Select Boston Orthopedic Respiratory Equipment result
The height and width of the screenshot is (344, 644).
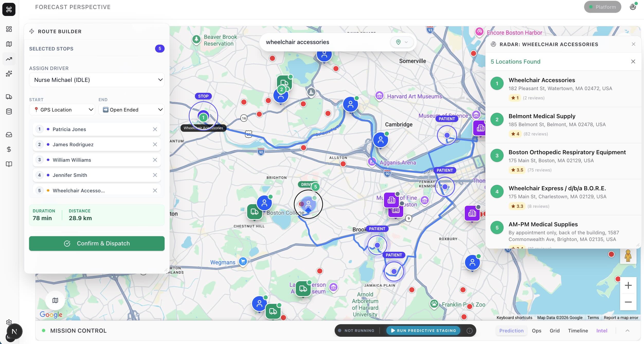point(563,161)
